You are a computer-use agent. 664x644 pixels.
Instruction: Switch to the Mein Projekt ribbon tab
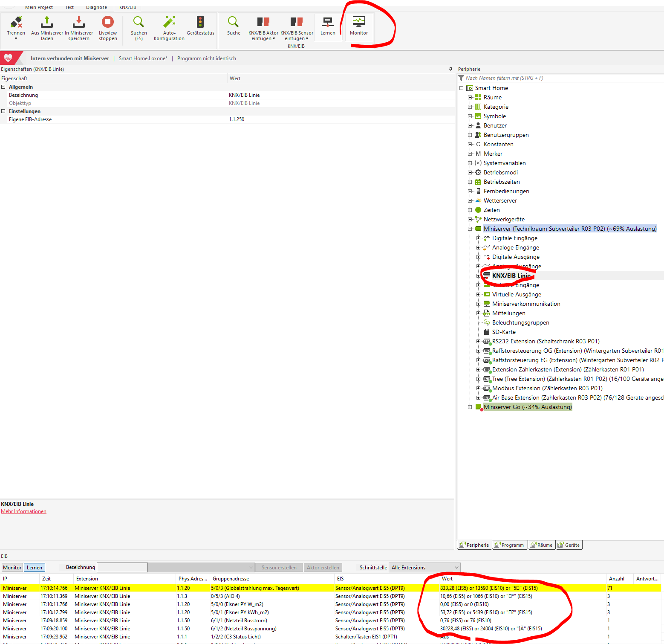(x=39, y=7)
